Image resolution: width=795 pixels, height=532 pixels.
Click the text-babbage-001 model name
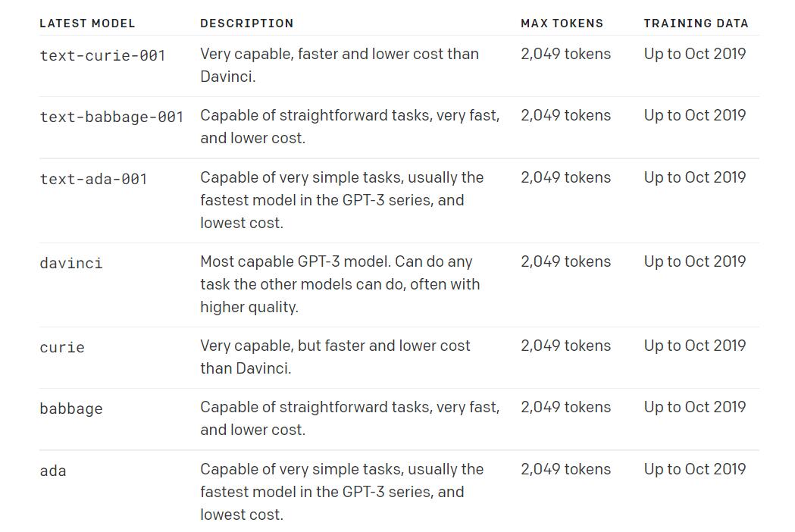111,117
